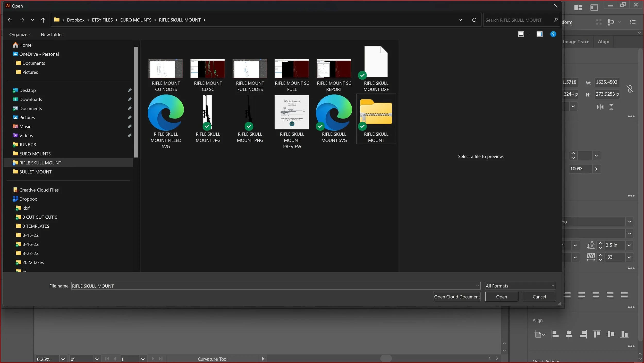Screen dimensions: 644x363
Task: Expand the Organize menu
Action: point(20,34)
